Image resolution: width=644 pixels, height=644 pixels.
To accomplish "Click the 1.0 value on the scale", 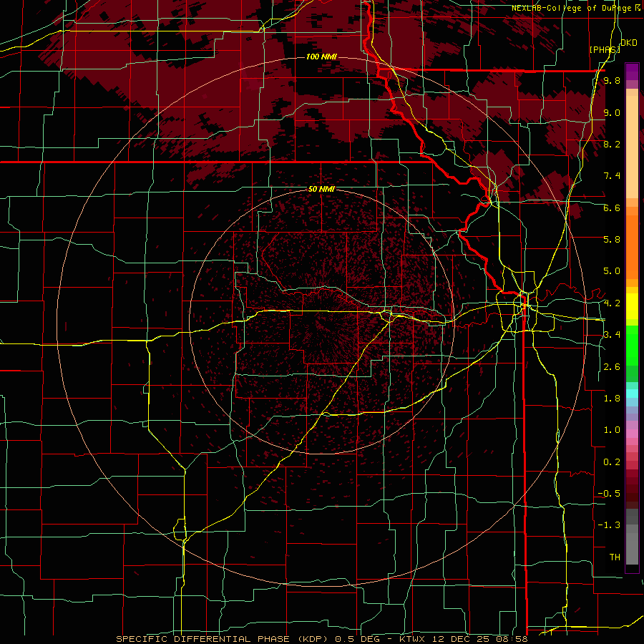I will click(x=612, y=431).
